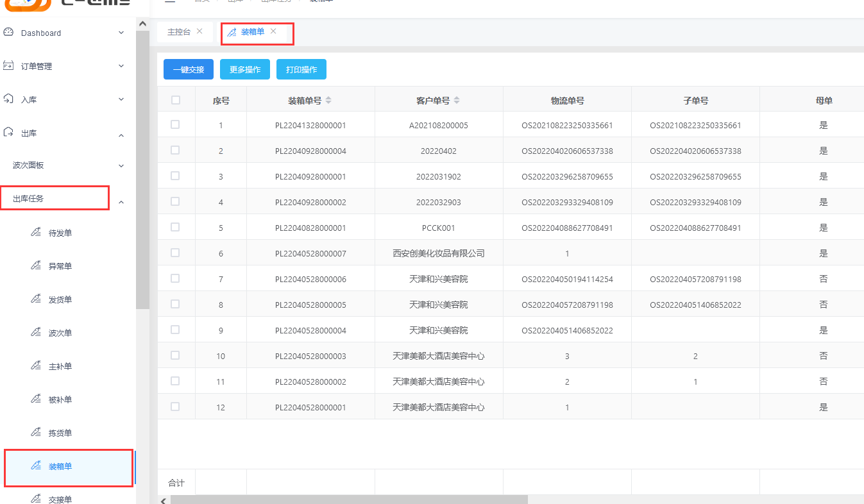Click the 更多操作 button
Screen dimensions: 864x504
[x=245, y=69]
